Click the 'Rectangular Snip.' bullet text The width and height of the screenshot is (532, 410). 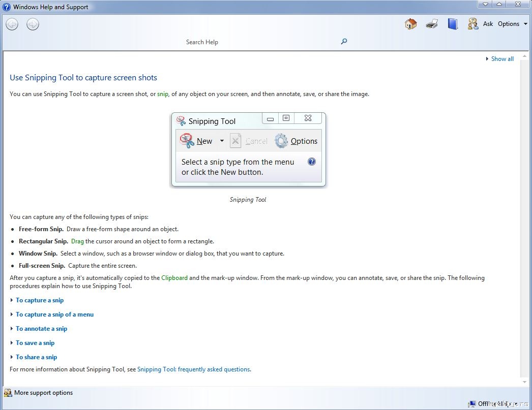pyautogui.click(x=43, y=241)
